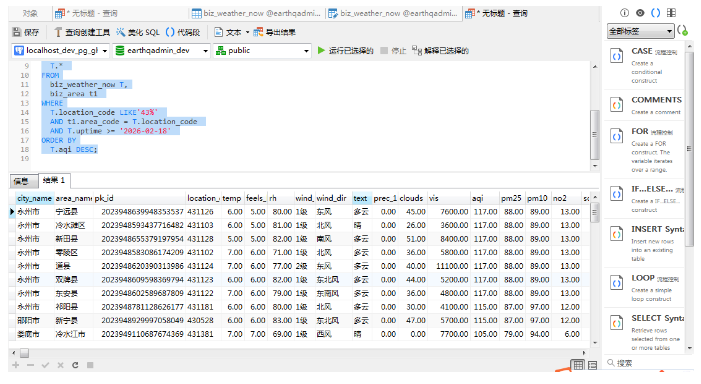Click the aqi value 105.00
The image size is (701, 384).
pyautogui.click(x=485, y=334)
